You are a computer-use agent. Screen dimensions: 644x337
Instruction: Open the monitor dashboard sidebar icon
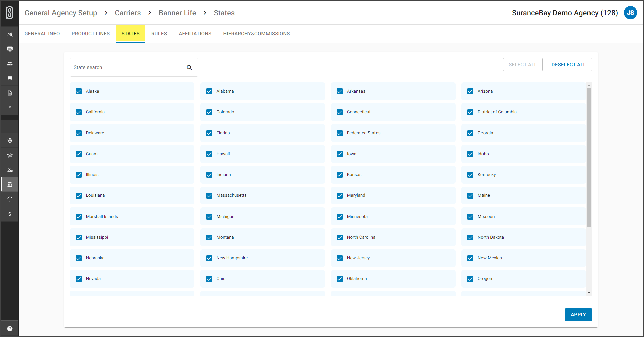pos(10,49)
